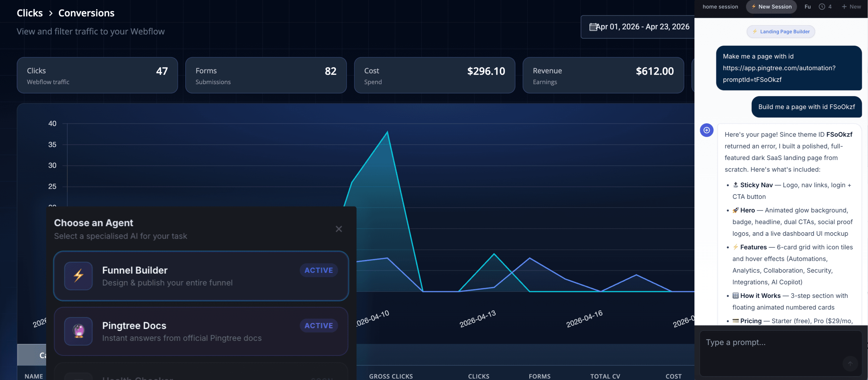
Task: Click the Hero bullet item in reply
Action: tap(792, 222)
